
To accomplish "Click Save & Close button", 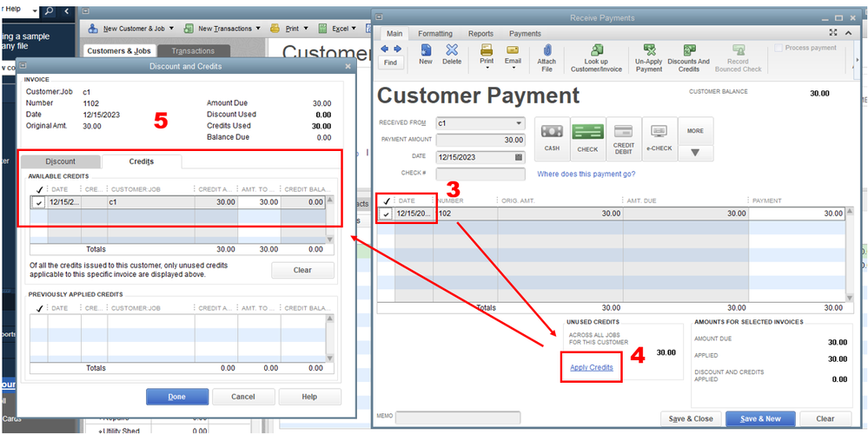I will click(691, 418).
